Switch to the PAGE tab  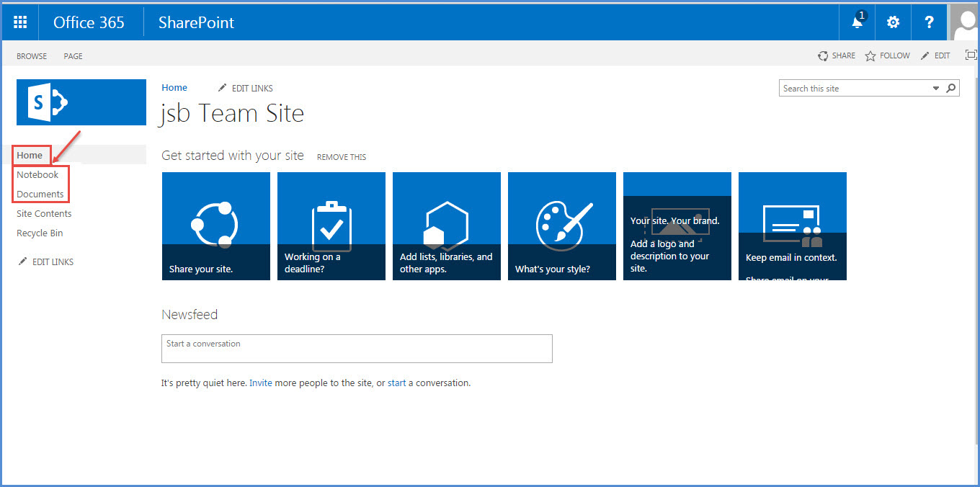[x=72, y=55]
